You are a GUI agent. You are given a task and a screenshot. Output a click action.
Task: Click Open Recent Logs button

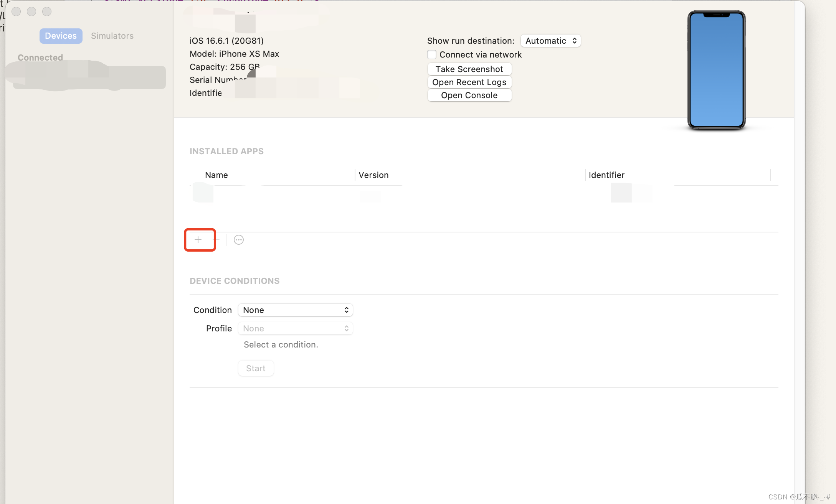coord(469,82)
